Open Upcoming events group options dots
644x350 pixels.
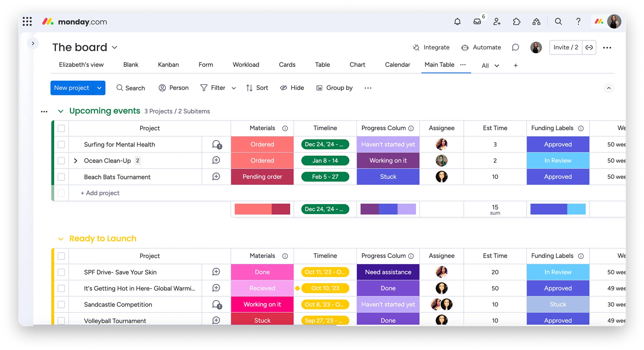44,111
